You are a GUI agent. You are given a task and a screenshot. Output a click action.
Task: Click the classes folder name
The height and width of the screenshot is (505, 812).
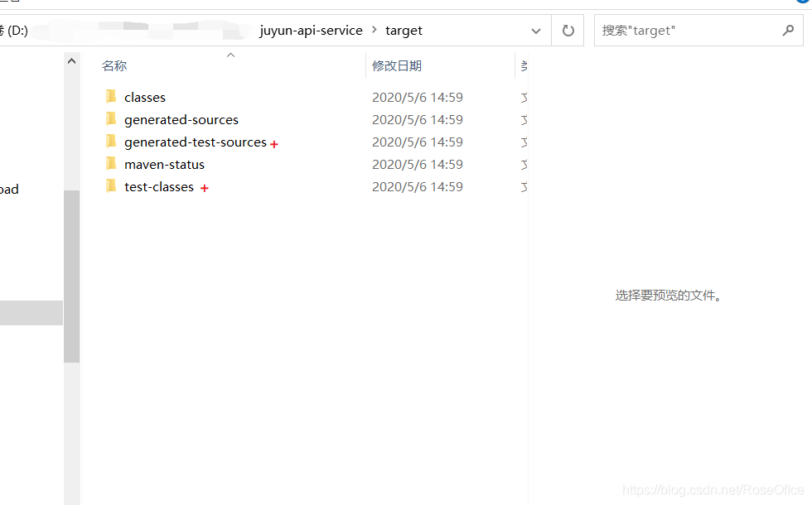coord(145,98)
